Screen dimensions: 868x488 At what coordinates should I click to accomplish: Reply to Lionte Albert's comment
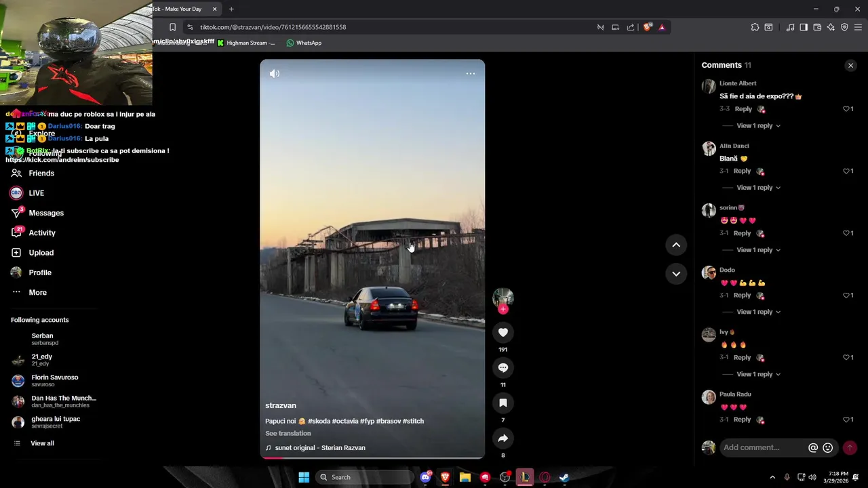pos(743,109)
